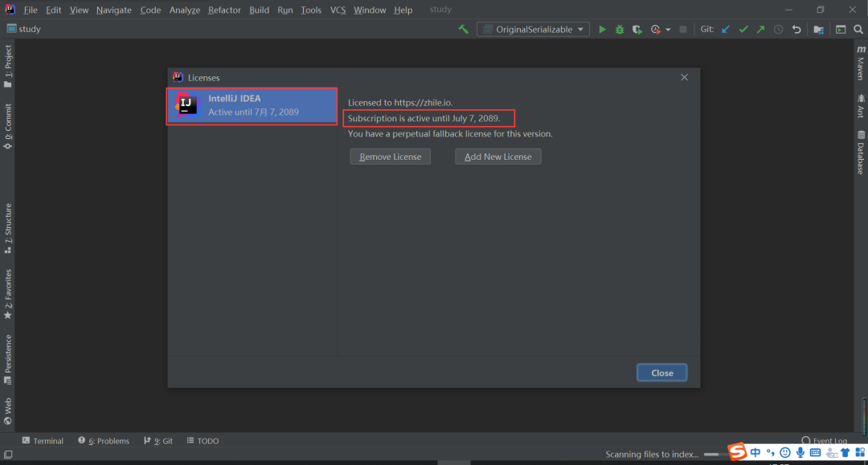Viewport: 868px width, 465px height.
Task: Click the IntelliJ logo in the Licenses title bar
Action: tap(178, 77)
